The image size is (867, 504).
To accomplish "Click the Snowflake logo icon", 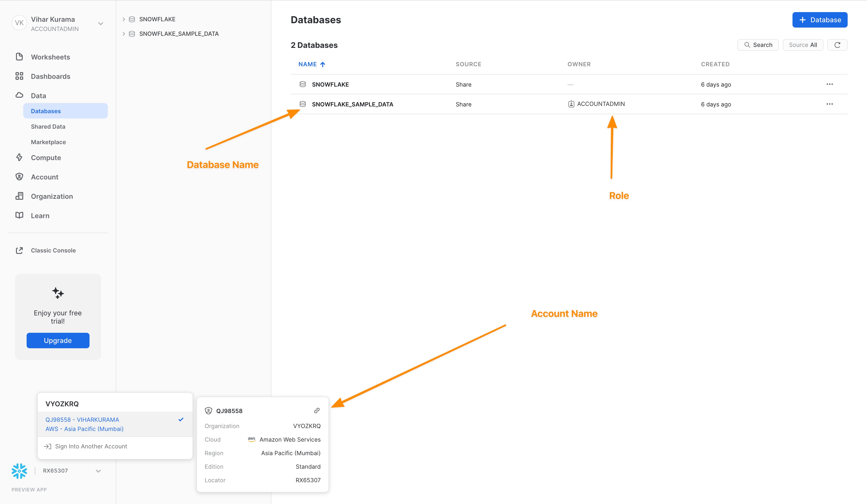I will 19,471.
